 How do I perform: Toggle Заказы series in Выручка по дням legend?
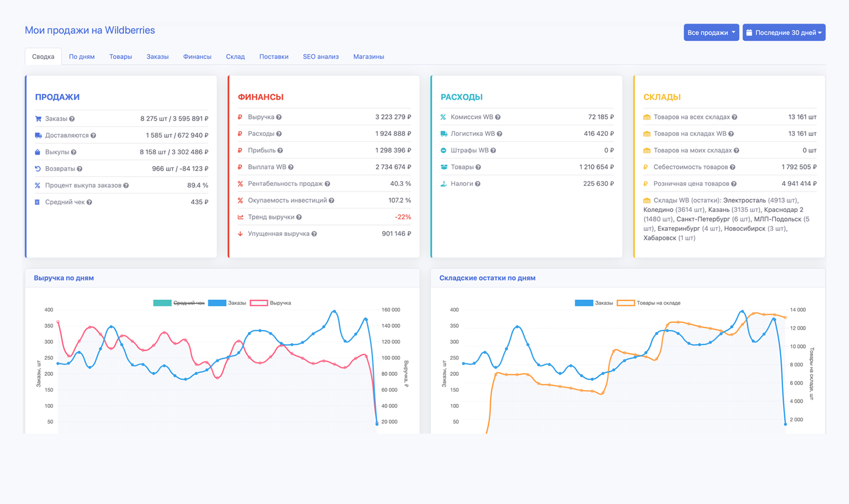click(227, 303)
